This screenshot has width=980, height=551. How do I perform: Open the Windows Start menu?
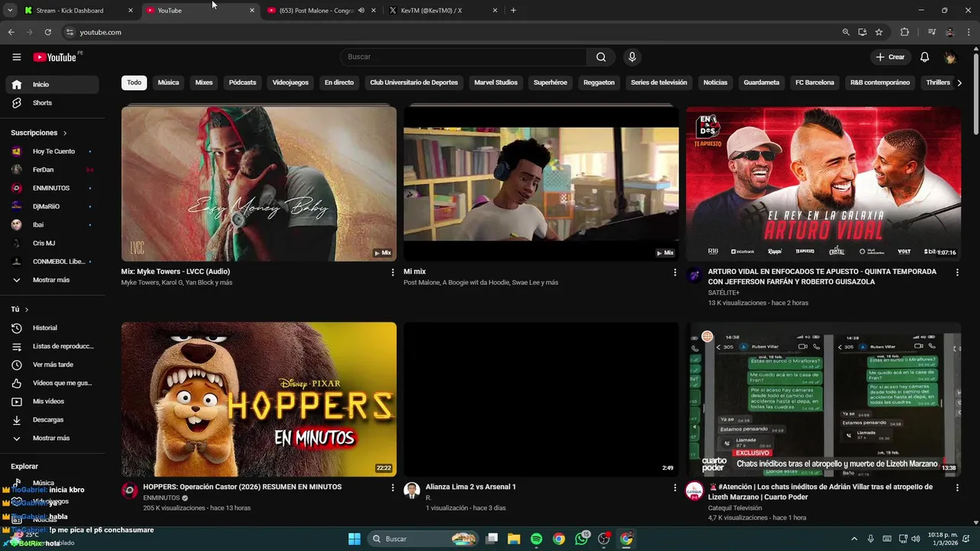coord(354,539)
